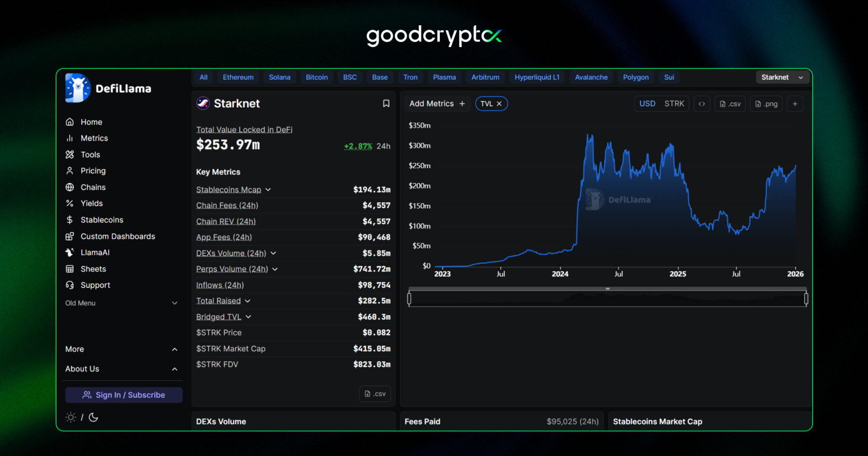Click the Add Metrics button

point(437,104)
